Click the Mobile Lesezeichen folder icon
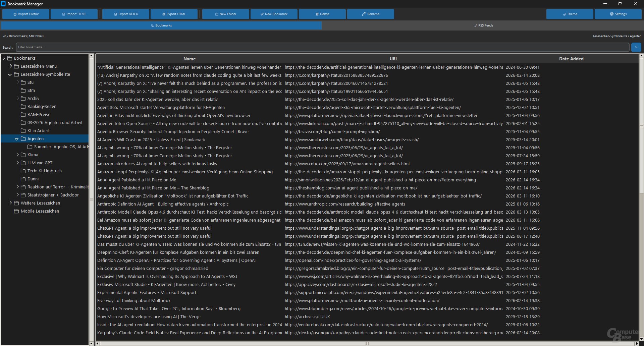Screen dimensions: 644x346 [x=16, y=211]
